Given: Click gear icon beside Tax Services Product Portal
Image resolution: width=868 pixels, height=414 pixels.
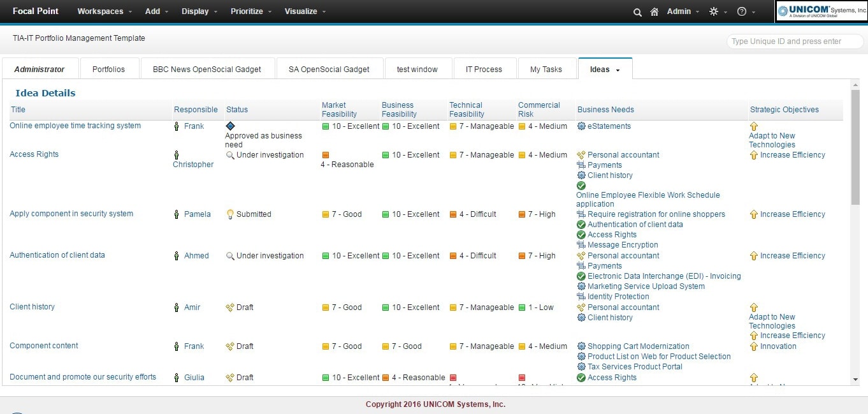Looking at the screenshot, I should point(581,367).
